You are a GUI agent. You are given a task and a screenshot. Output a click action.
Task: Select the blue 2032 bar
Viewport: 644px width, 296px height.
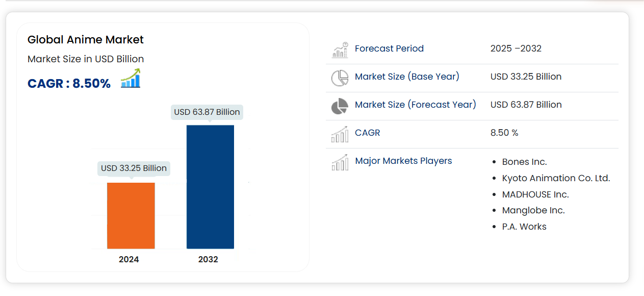(x=210, y=187)
